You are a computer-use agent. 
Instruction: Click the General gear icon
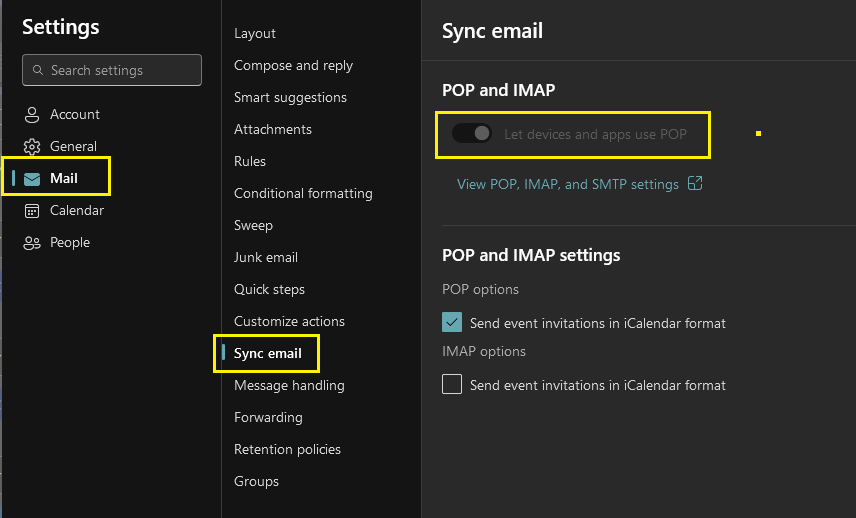coord(32,146)
